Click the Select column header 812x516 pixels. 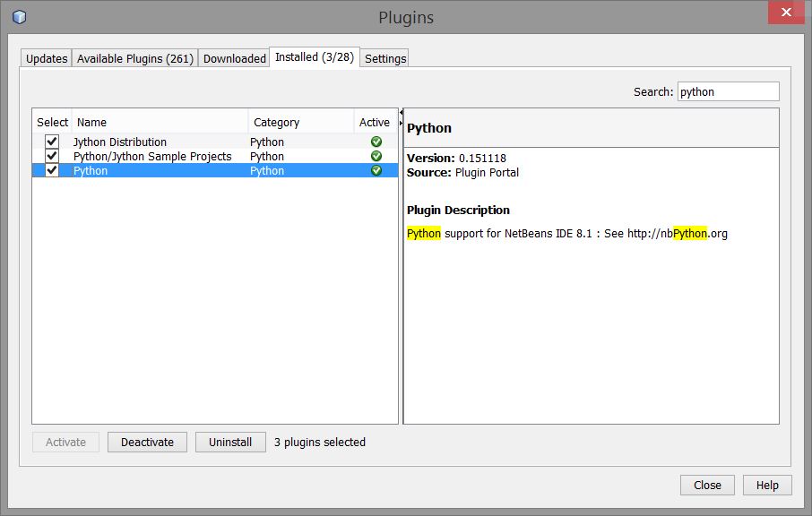52,122
